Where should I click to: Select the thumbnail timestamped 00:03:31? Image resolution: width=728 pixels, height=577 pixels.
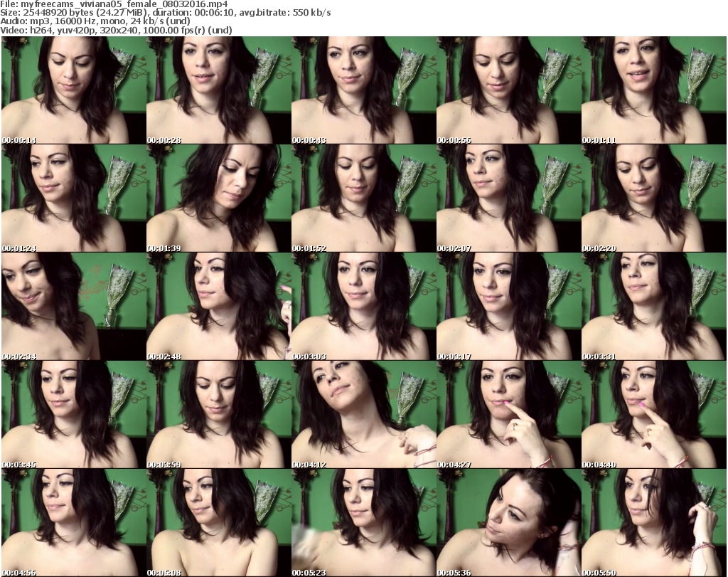coord(653,306)
